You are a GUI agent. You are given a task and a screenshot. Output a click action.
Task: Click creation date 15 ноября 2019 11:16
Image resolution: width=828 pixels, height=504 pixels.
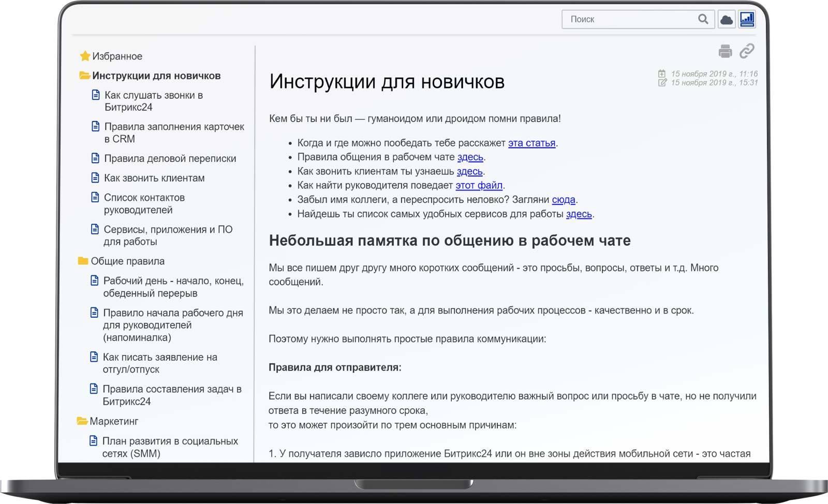[x=714, y=73]
